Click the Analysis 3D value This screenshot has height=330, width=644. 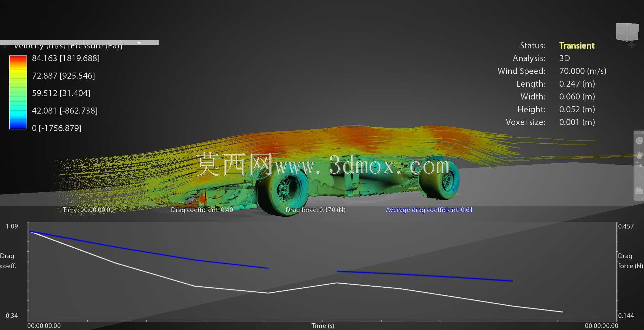[565, 58]
